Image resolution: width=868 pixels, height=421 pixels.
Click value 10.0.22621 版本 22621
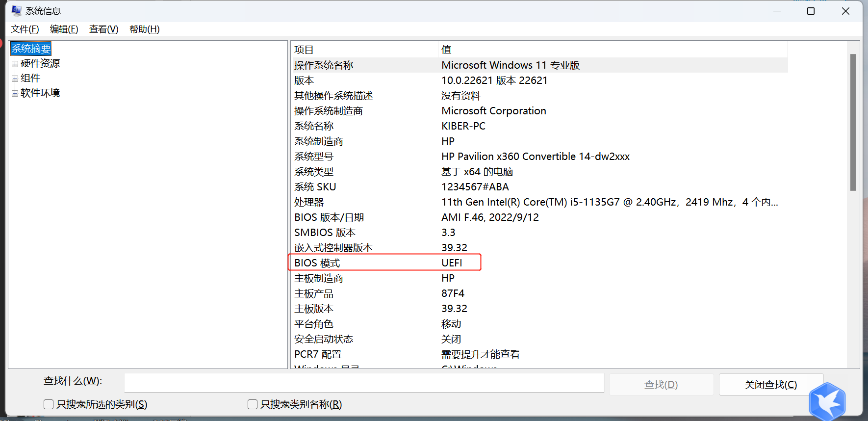(x=494, y=80)
